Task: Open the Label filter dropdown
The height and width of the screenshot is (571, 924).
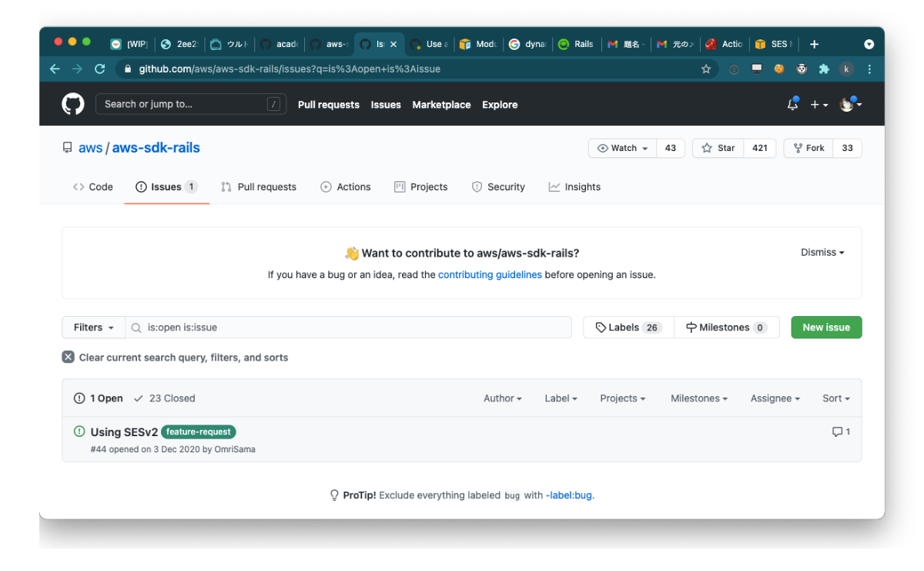Action: tap(561, 398)
